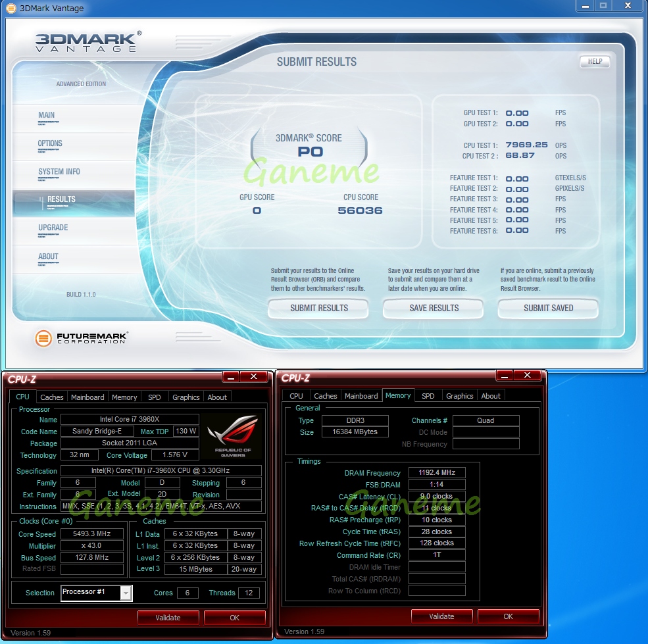
Task: Click OK in the CPU-Z Memory window
Action: pyautogui.click(x=508, y=617)
